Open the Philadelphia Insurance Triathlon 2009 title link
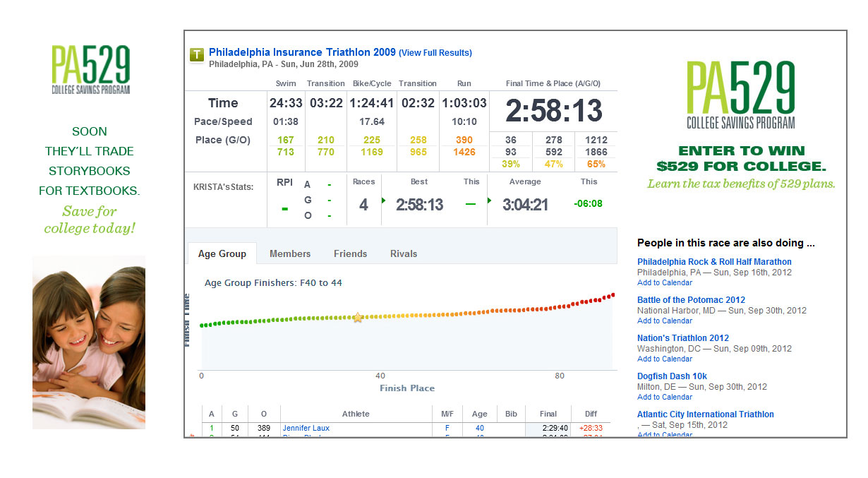This screenshot has height=478, width=868. (x=303, y=52)
